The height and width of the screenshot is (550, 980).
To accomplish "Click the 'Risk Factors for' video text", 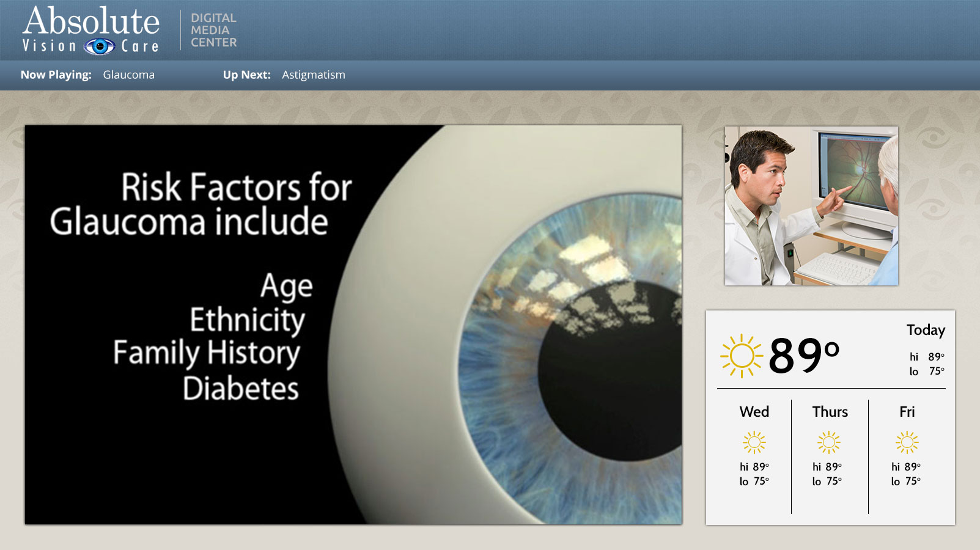I will [237, 186].
